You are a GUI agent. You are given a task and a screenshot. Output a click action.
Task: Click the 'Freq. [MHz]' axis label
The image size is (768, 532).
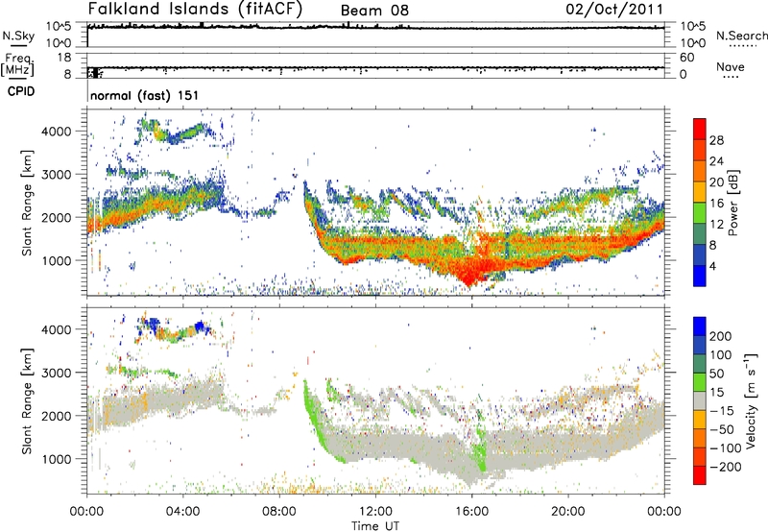(17, 65)
